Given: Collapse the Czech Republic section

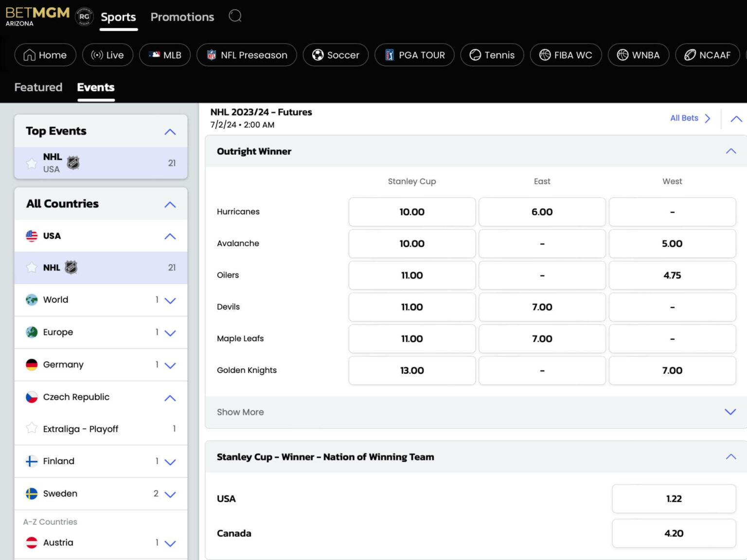Looking at the screenshot, I should [170, 398].
